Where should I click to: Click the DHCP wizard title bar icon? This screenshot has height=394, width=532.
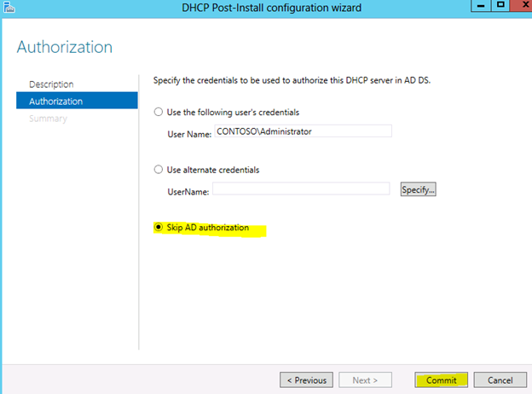9,7
